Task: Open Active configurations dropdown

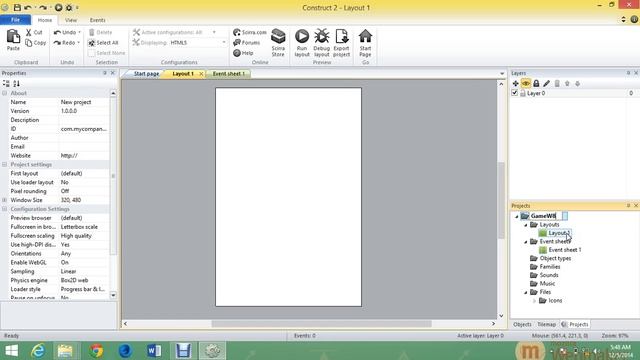Action: click(x=214, y=32)
